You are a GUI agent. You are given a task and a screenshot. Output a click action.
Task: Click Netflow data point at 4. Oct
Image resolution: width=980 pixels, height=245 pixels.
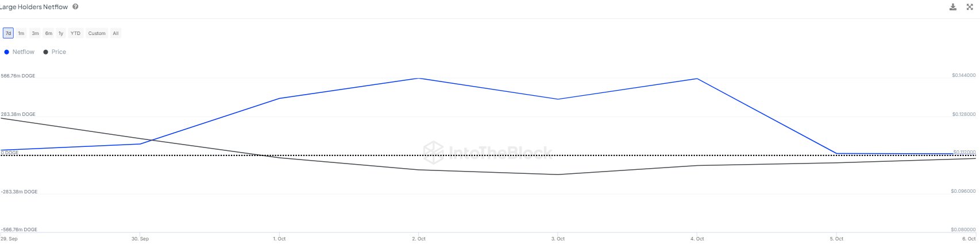click(x=697, y=79)
